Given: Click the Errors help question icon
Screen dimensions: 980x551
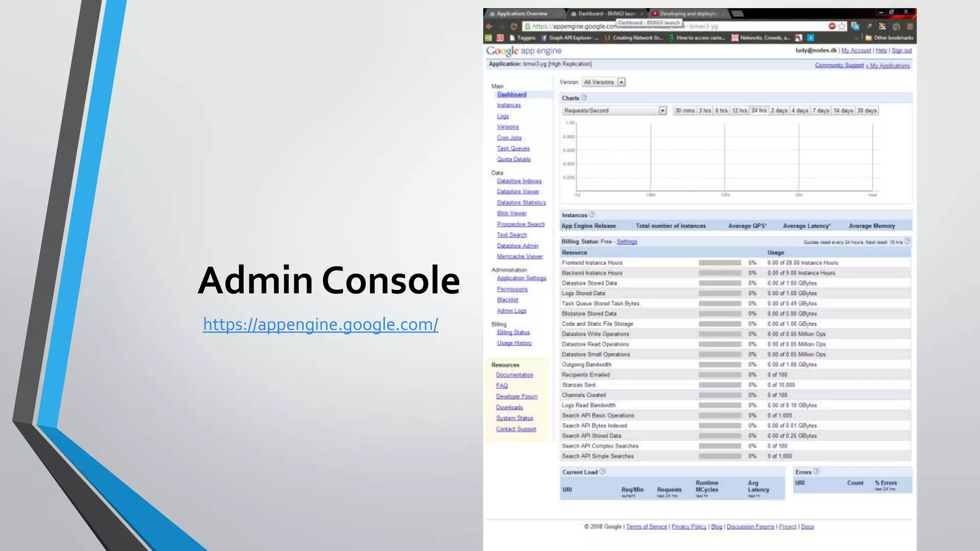Looking at the screenshot, I should tap(816, 472).
